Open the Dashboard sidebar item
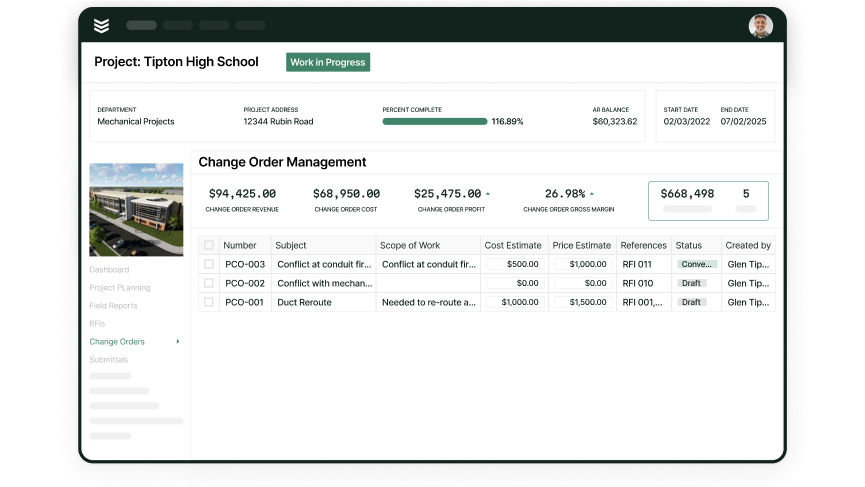The height and width of the screenshot is (487, 865). (x=109, y=270)
